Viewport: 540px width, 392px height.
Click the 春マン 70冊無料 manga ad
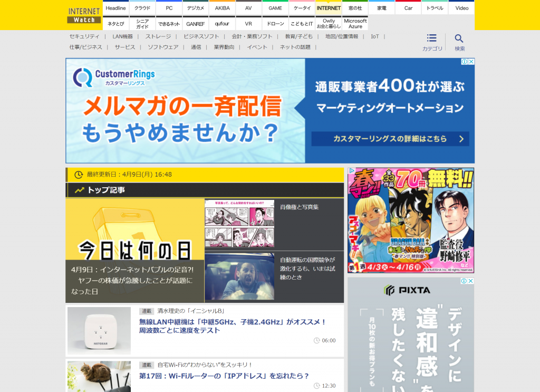[411, 221]
